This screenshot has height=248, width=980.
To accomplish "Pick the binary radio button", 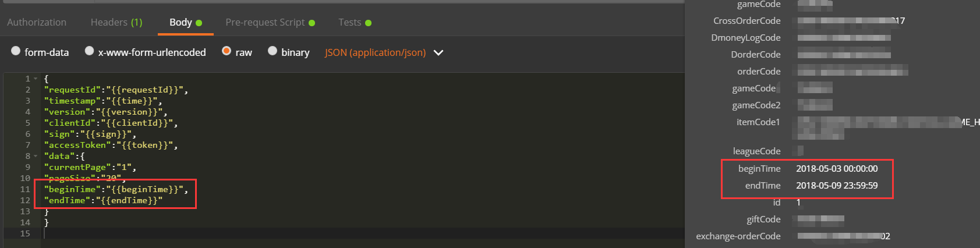I will (273, 51).
